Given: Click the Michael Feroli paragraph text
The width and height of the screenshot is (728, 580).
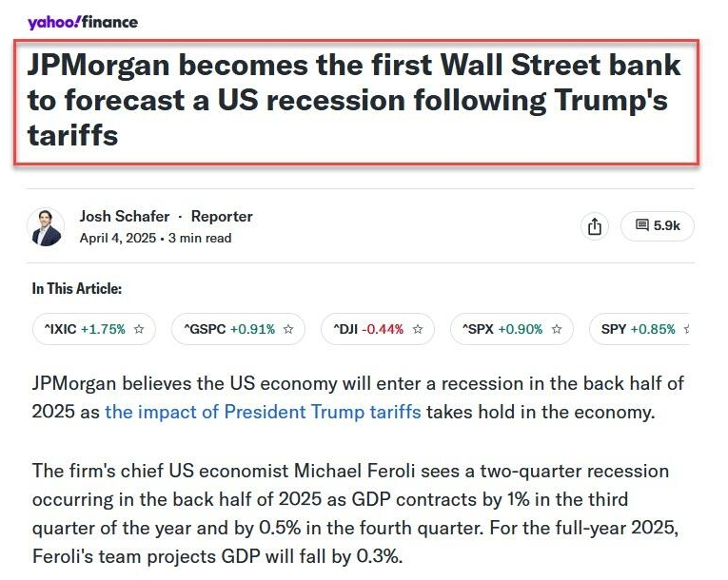Looking at the screenshot, I should pos(350,513).
